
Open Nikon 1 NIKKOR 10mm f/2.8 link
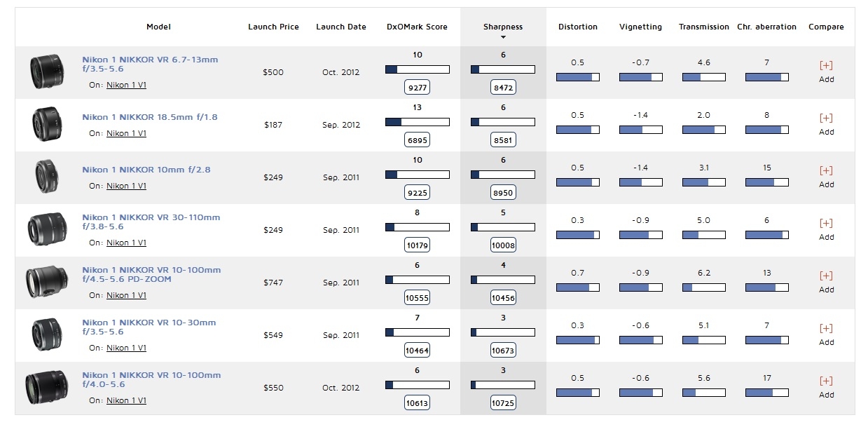tap(146, 170)
